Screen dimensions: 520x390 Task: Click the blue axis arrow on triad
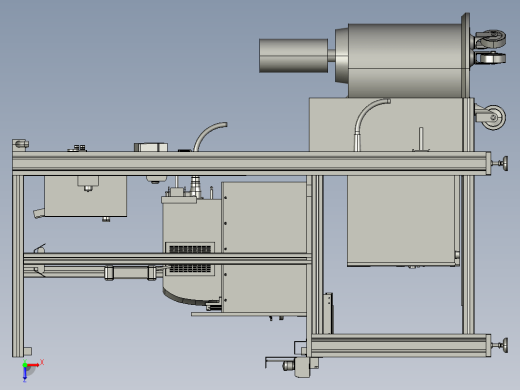[x=25, y=374]
